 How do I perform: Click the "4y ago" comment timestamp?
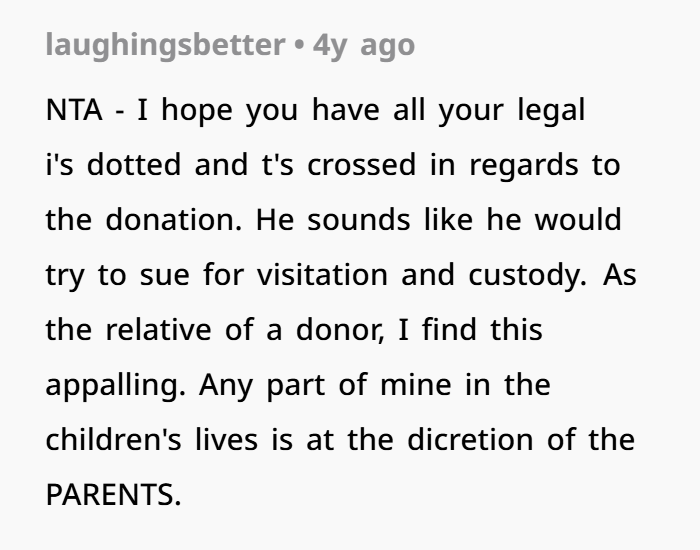click(x=364, y=45)
